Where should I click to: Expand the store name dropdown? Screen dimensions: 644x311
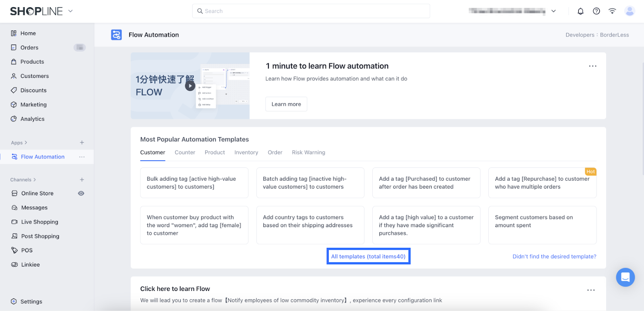(x=553, y=11)
